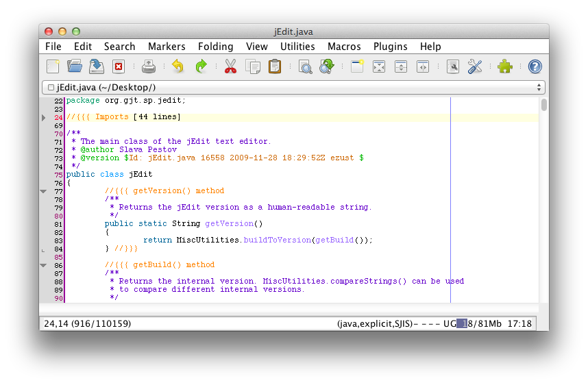Click the Help question mark icon
Viewport: 588px width, 385px height.
[535, 66]
